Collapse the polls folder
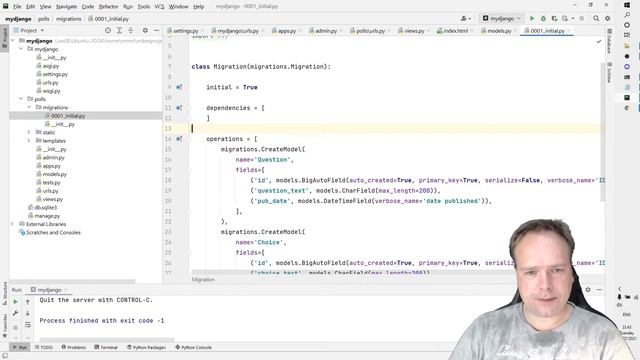Viewport: 640px width, 360px height. [21, 99]
